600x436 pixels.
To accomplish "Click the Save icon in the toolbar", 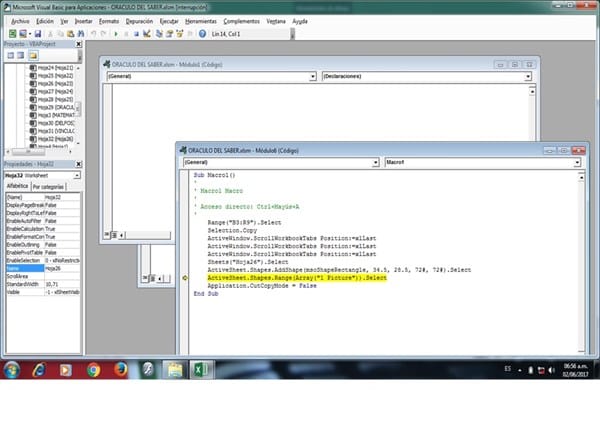I will tap(37, 33).
